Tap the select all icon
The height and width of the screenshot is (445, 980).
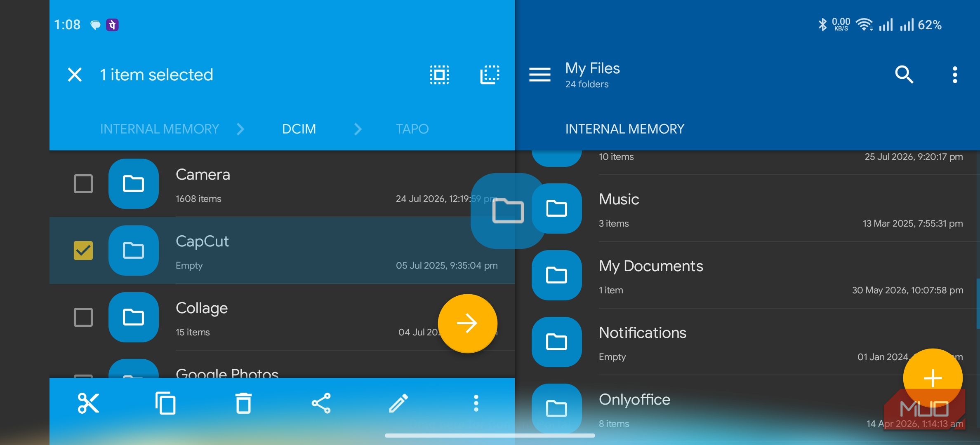[439, 75]
